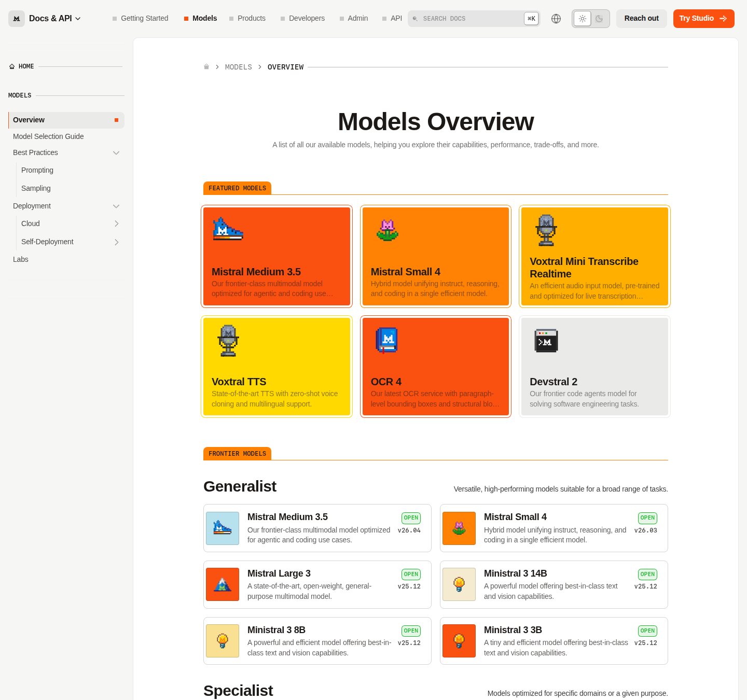
Task: Open Ministral 3 3B model title
Action: point(513,630)
